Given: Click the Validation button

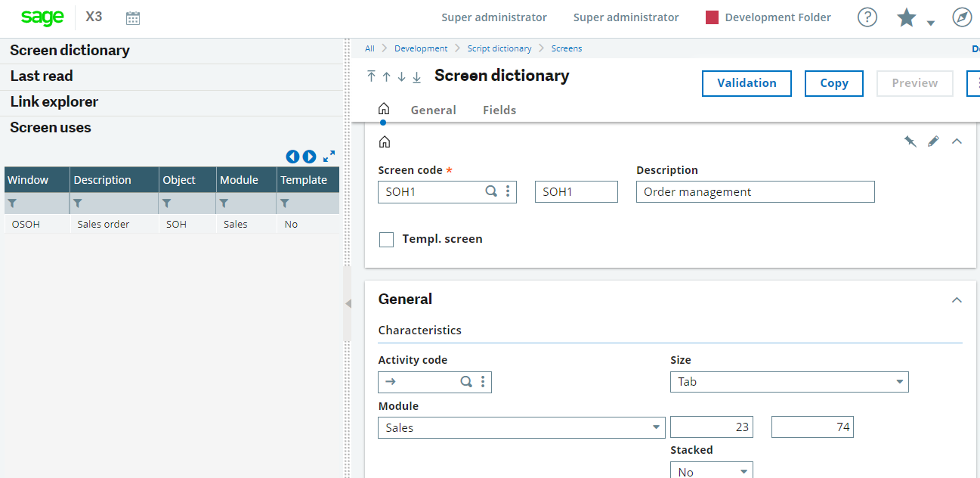Looking at the screenshot, I should coord(747,83).
